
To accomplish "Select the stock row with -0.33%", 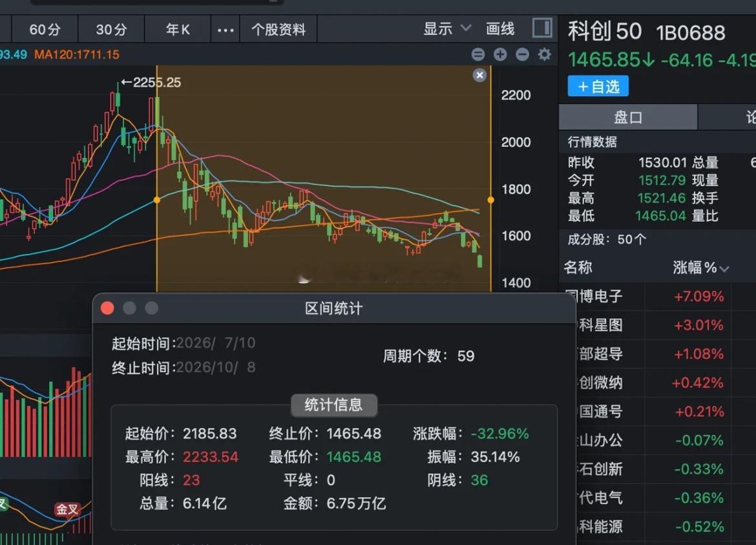I will [x=666, y=469].
